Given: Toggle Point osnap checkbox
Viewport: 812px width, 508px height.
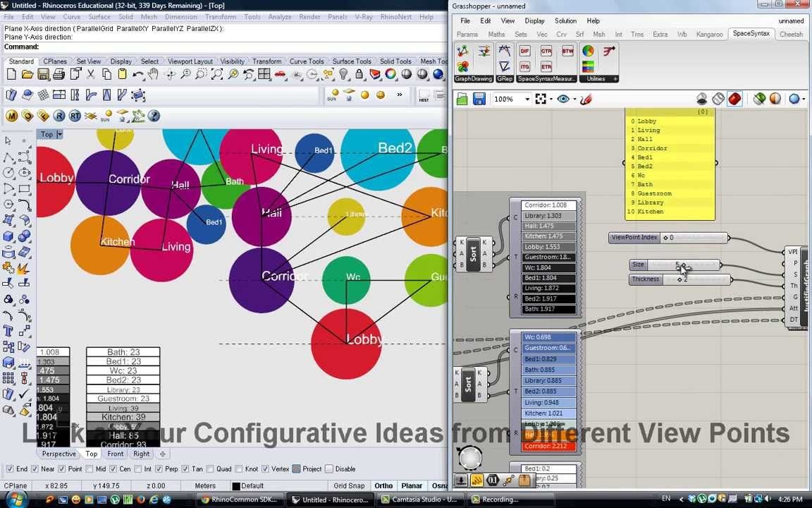Looking at the screenshot, I should click(61, 469).
